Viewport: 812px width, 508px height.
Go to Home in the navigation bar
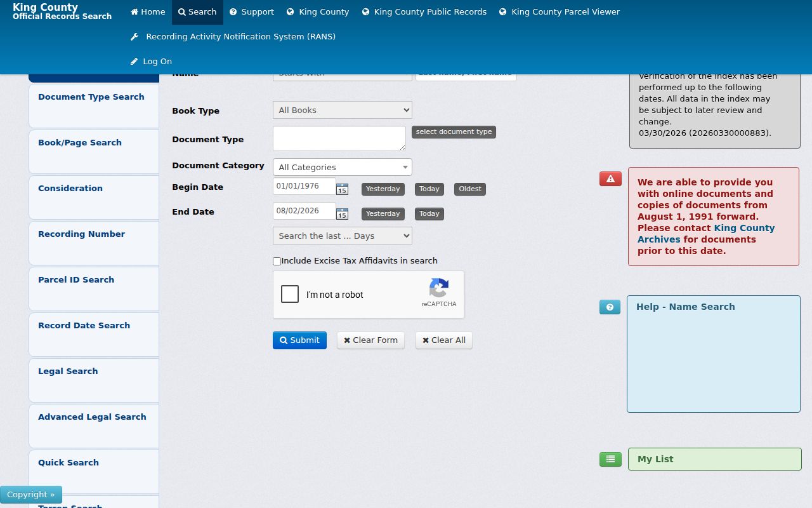coord(148,12)
